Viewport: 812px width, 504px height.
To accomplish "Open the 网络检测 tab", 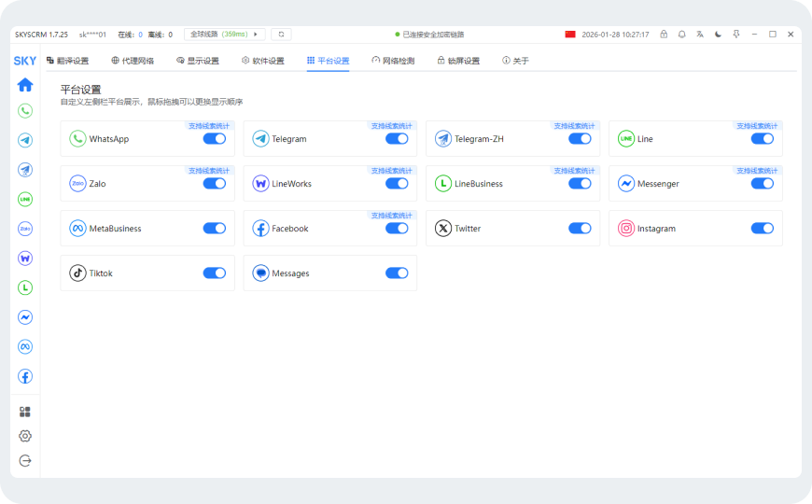I will click(393, 61).
